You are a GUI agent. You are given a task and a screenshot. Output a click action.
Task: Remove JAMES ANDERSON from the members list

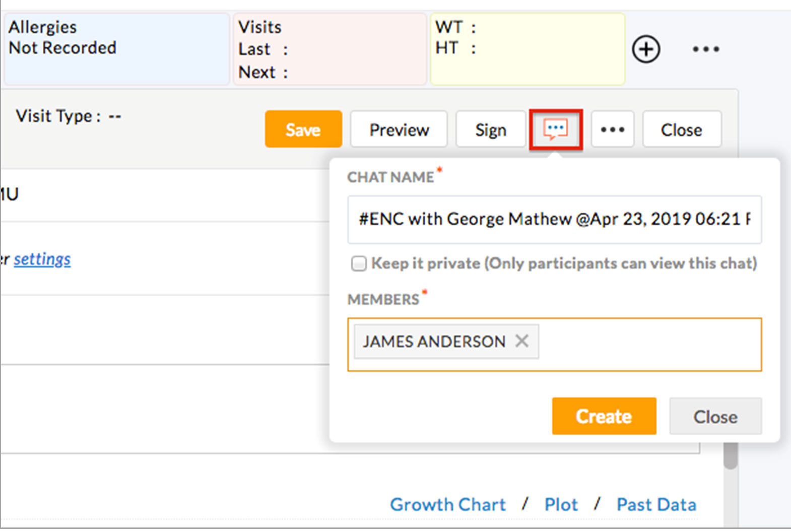(522, 341)
